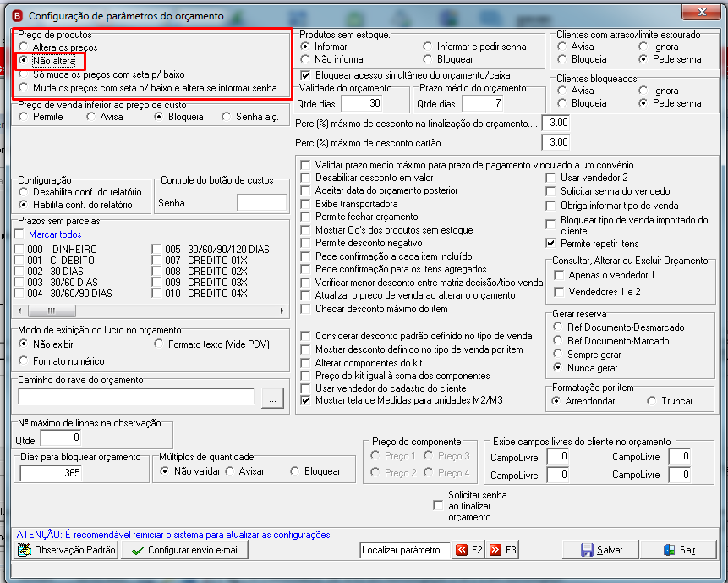Click the Localizar parâmetro search field

405,550
